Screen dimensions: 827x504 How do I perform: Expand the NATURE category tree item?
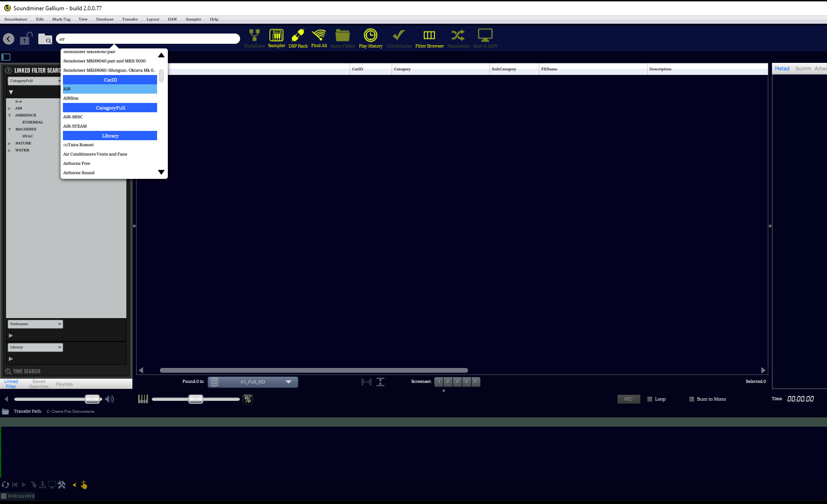coord(9,143)
